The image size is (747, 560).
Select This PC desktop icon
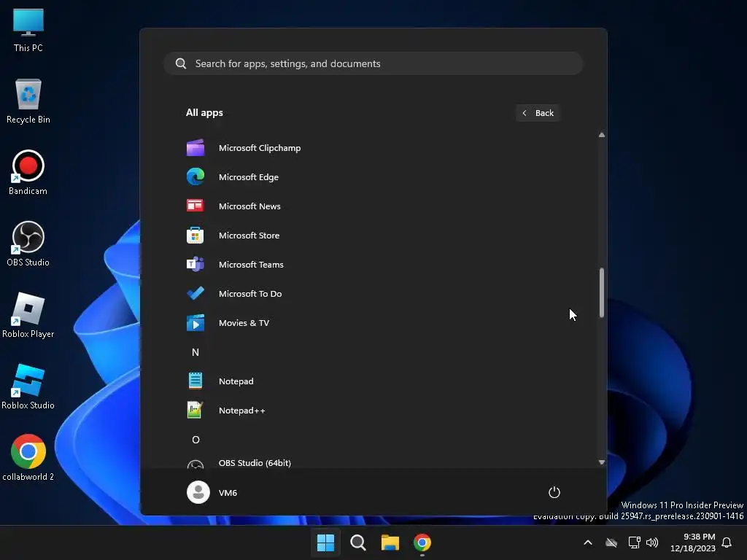(28, 30)
